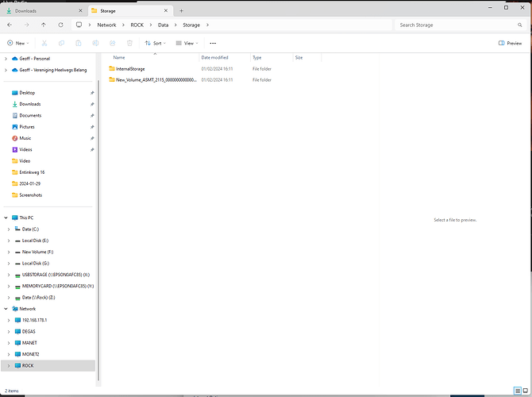Open the View dropdown menu

point(187,43)
